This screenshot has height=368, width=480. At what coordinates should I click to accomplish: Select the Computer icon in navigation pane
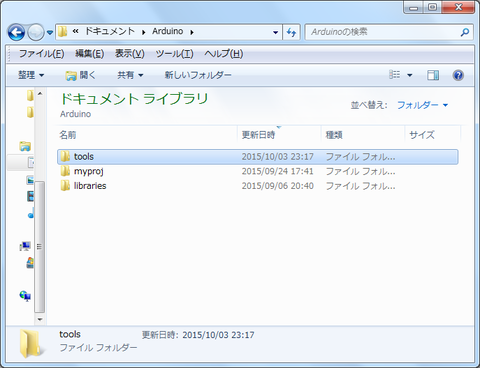click(25, 246)
